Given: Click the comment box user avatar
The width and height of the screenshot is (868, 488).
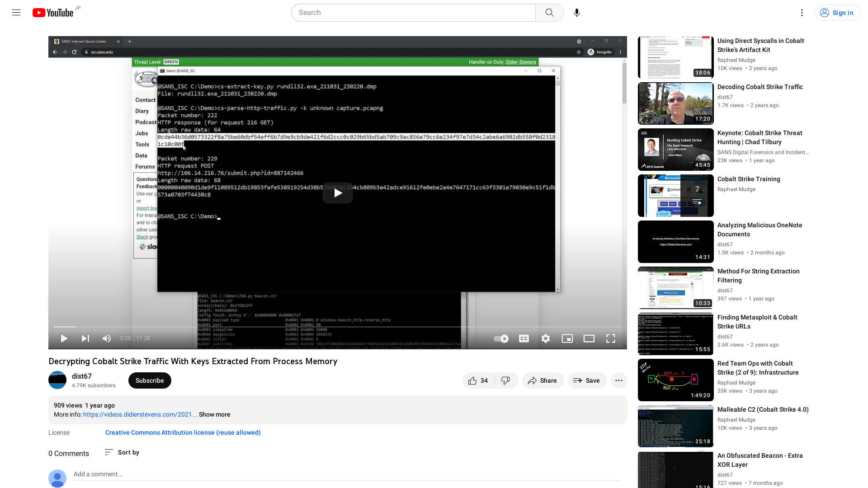Looking at the screenshot, I should [x=57, y=479].
